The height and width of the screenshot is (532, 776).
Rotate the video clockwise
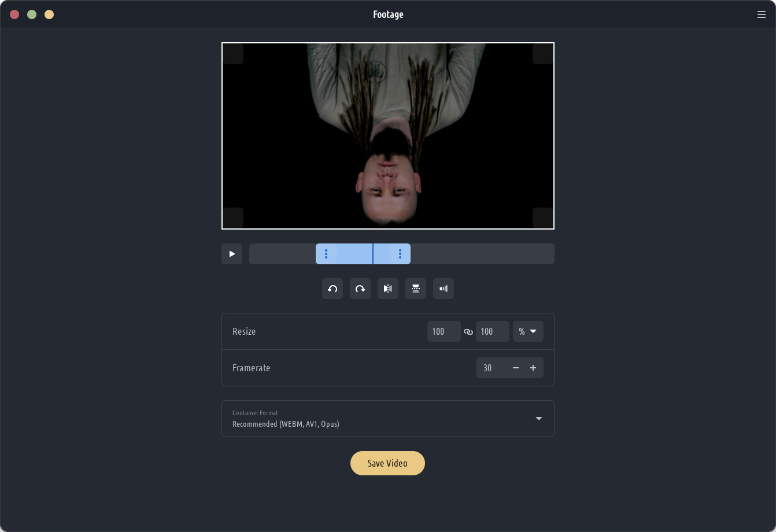click(x=360, y=289)
